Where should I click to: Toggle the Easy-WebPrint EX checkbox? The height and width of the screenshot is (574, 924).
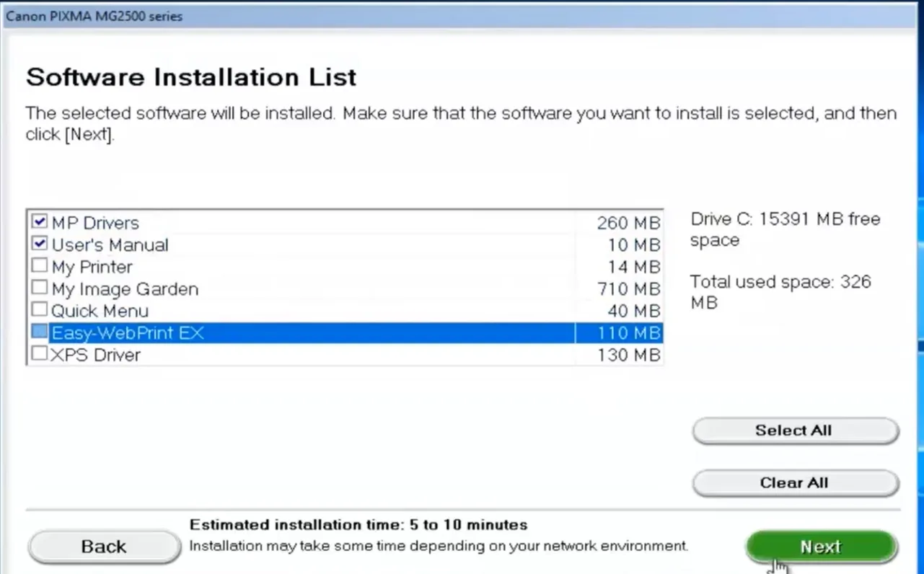tap(40, 332)
